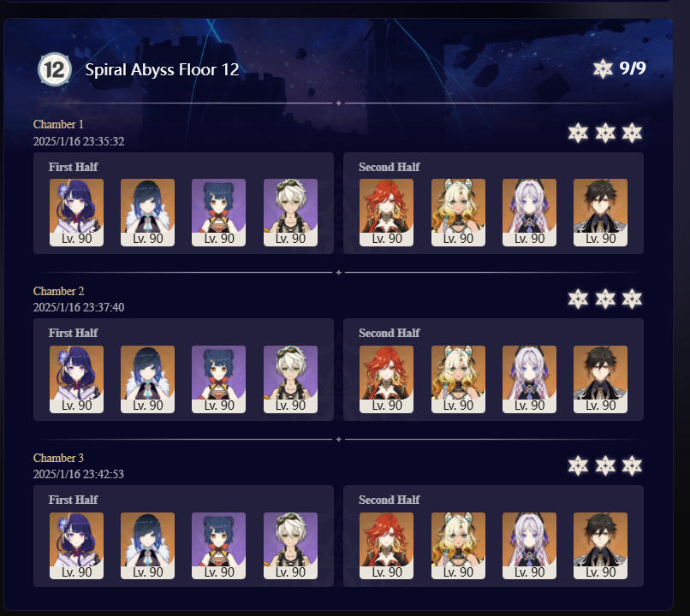This screenshot has height=616, width=690.
Task: Click the Chamber 1 heading
Action: click(x=58, y=124)
